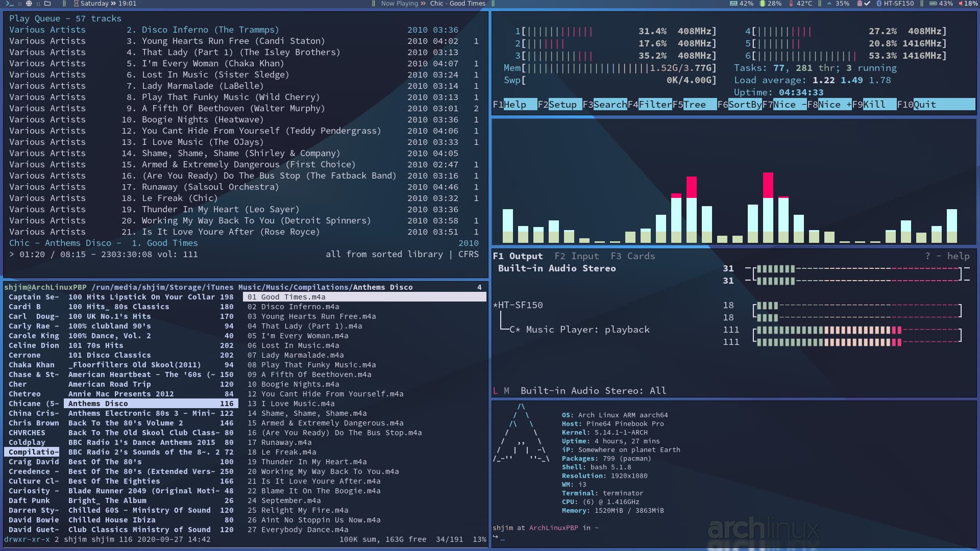Select C* Music Player: playback stream
980x551 pixels.
pyautogui.click(x=579, y=330)
